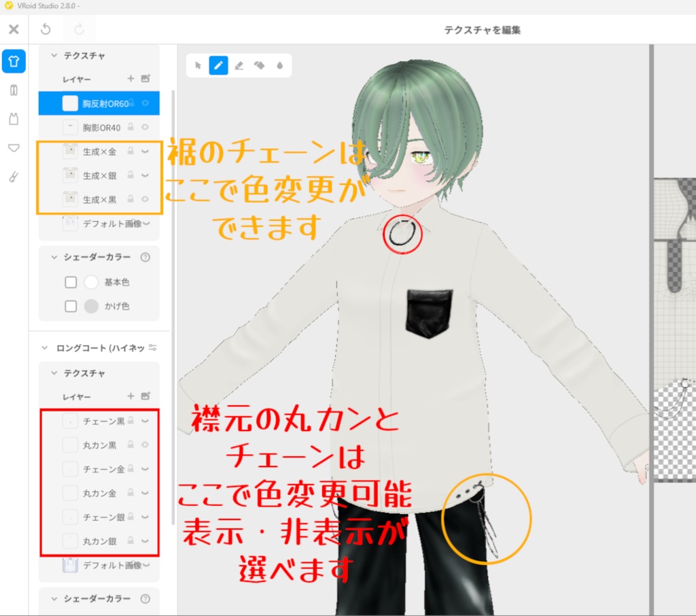Click the undo arrow button
This screenshot has width=696, height=616.
click(x=45, y=28)
